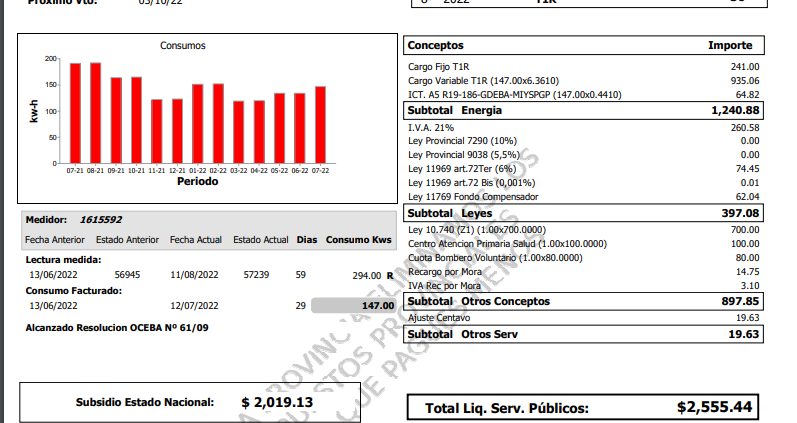The image size is (797, 423).
Task: Click the Subtotal Energia row
Action: (x=583, y=110)
